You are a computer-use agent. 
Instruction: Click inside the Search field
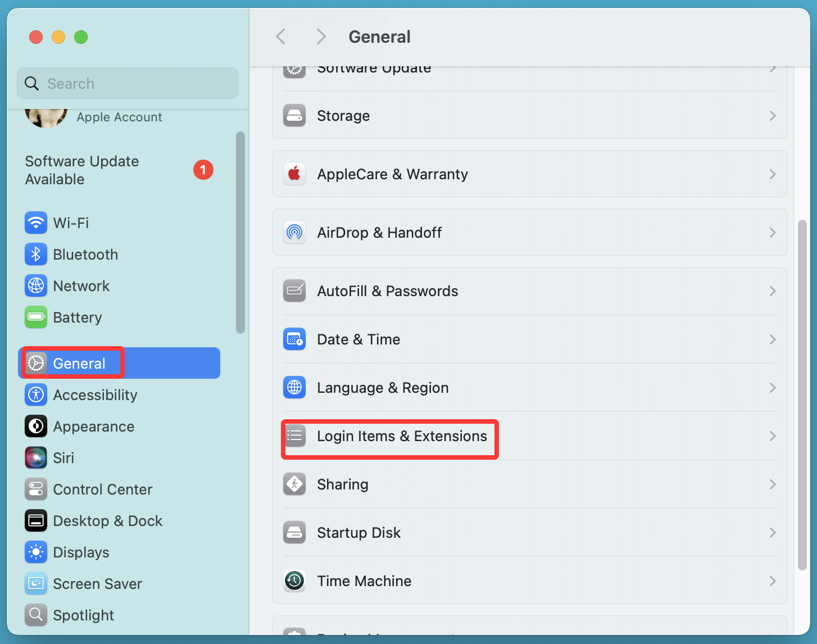click(x=127, y=83)
